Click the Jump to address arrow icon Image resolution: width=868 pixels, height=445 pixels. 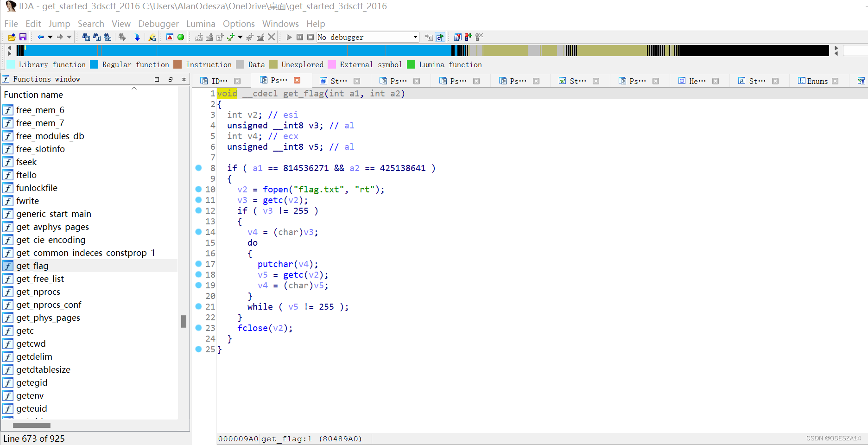point(137,37)
